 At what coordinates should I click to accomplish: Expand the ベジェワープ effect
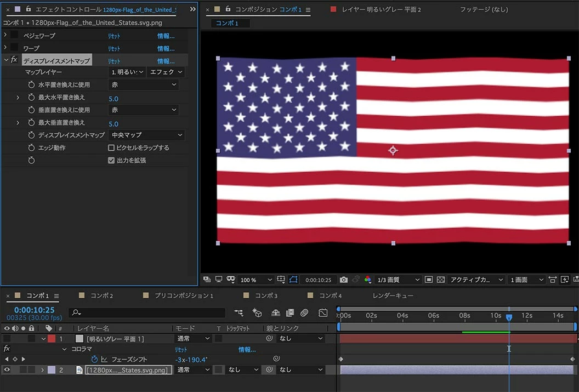tap(5, 35)
